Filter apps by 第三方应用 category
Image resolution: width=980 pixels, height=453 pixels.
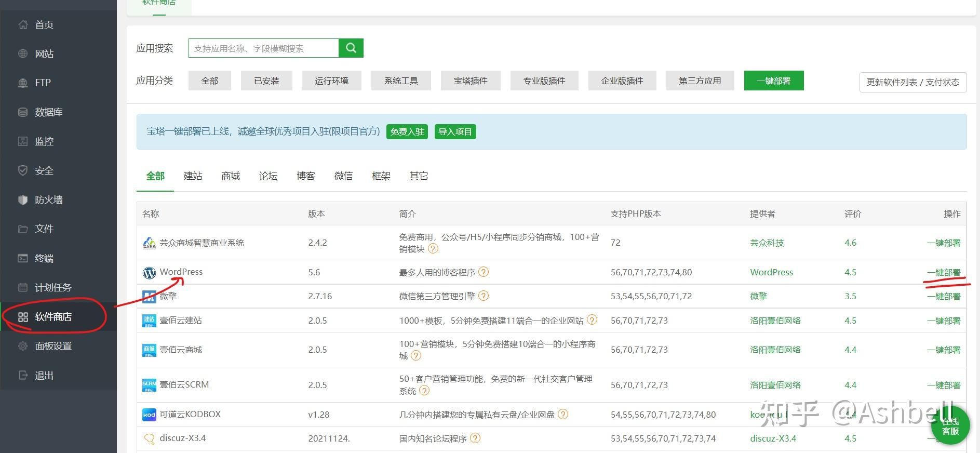coord(700,81)
